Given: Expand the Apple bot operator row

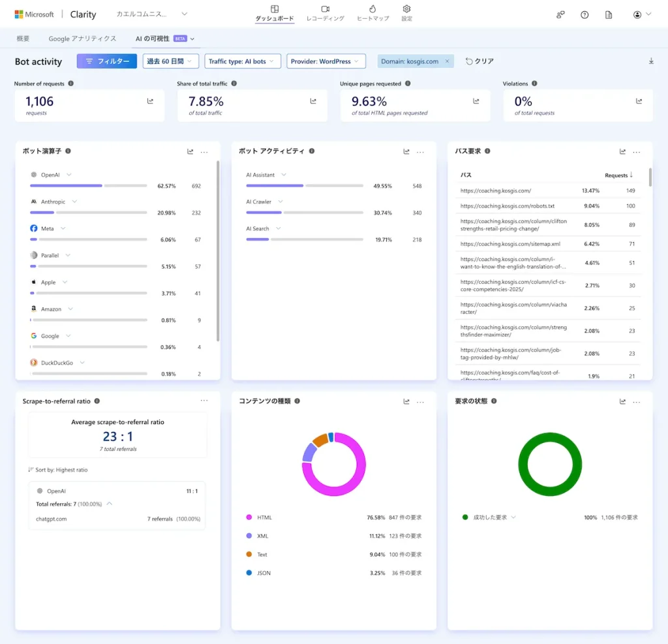Looking at the screenshot, I should click(65, 282).
